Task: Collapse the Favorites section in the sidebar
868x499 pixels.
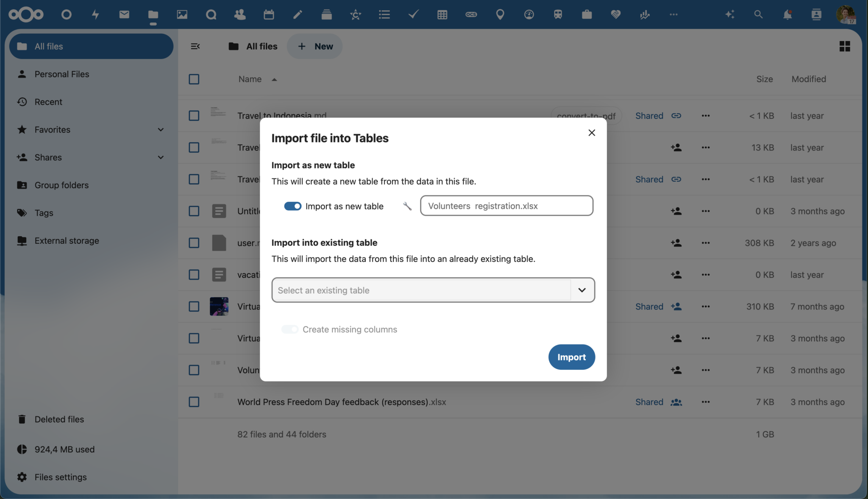Action: (161, 129)
